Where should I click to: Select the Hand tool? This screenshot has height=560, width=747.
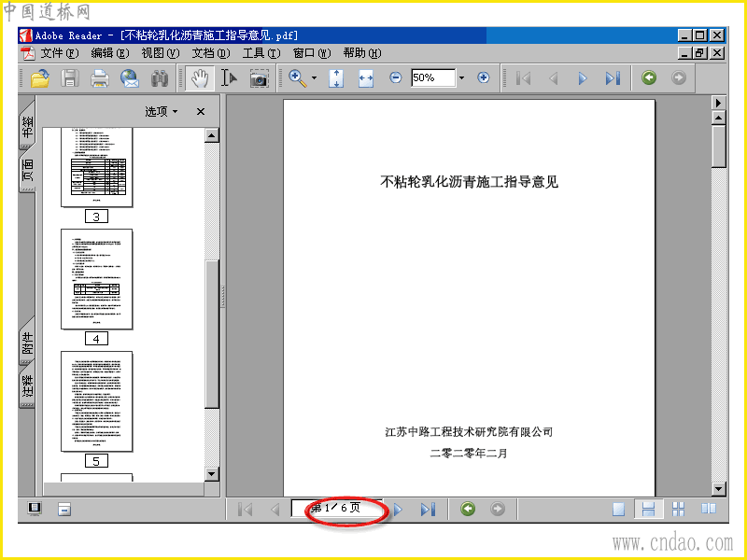[199, 77]
